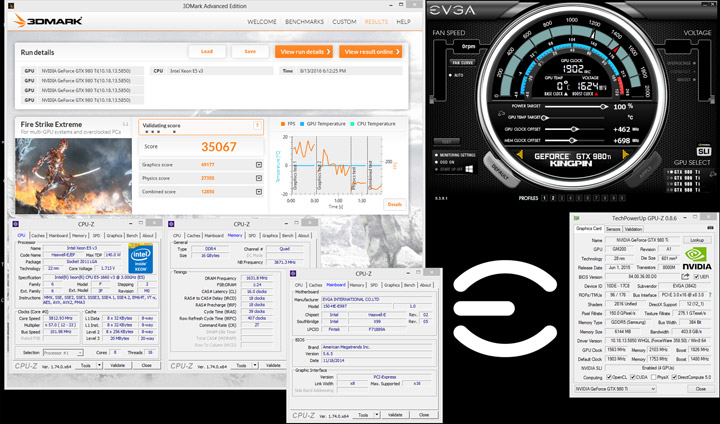Switch to Sensors tab in GPU-Z
The image size is (720, 424).
pyautogui.click(x=613, y=229)
